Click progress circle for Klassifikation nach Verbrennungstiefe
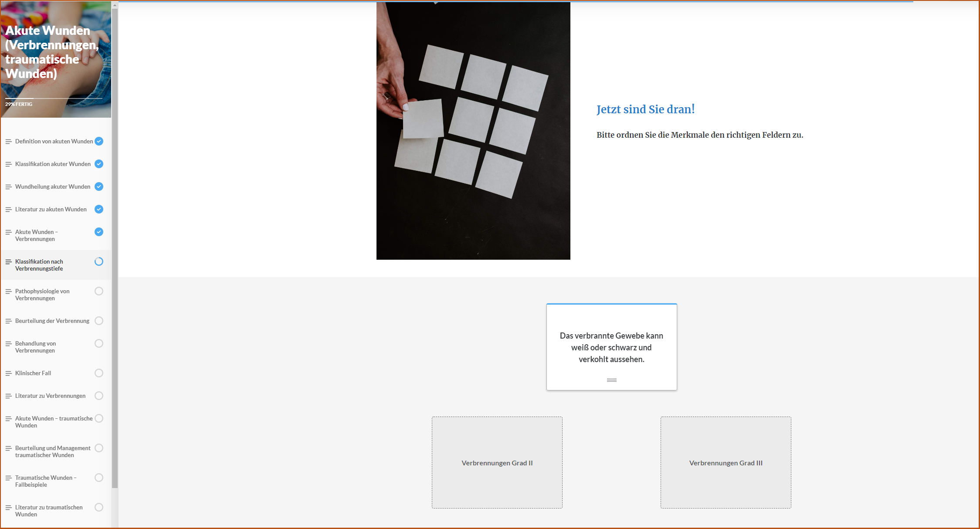Screen dimensions: 980x529 (x=99, y=261)
